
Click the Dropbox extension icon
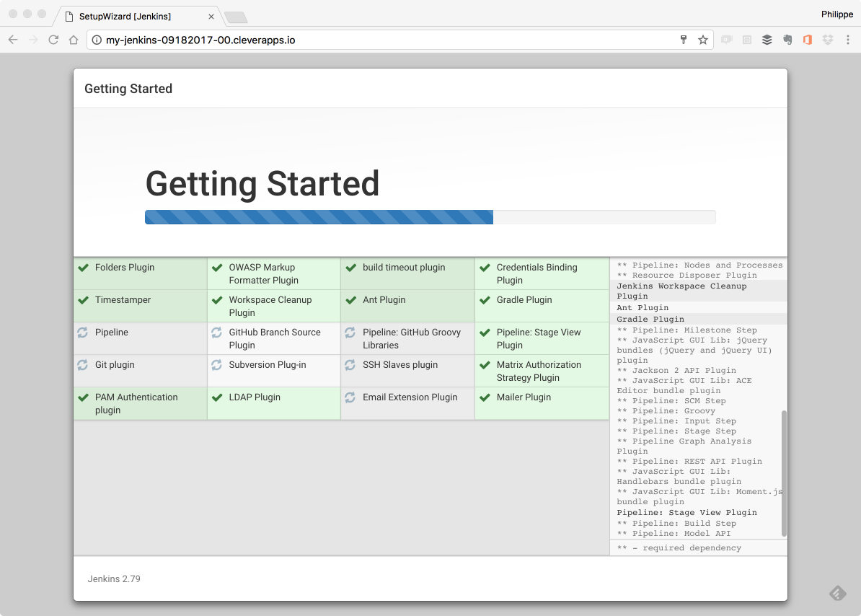[827, 40]
